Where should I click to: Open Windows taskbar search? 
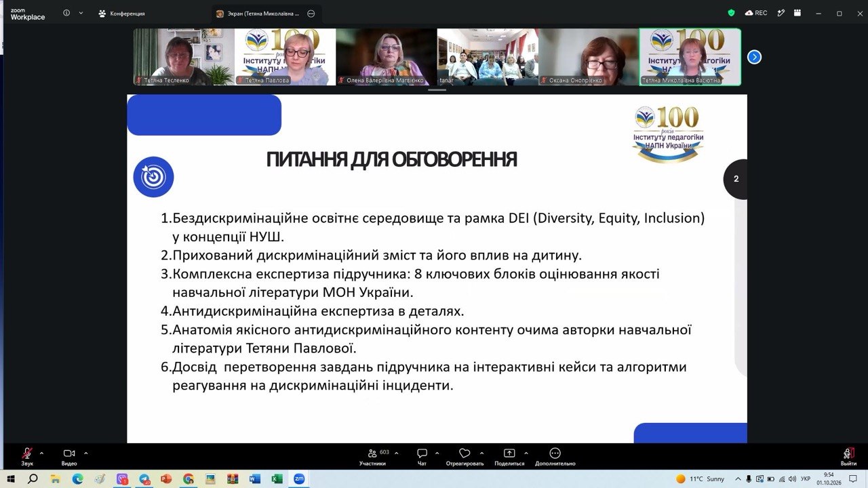click(x=33, y=479)
